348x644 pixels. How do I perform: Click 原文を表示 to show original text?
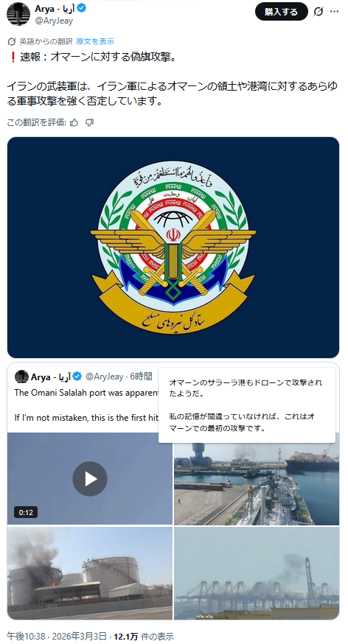95,41
